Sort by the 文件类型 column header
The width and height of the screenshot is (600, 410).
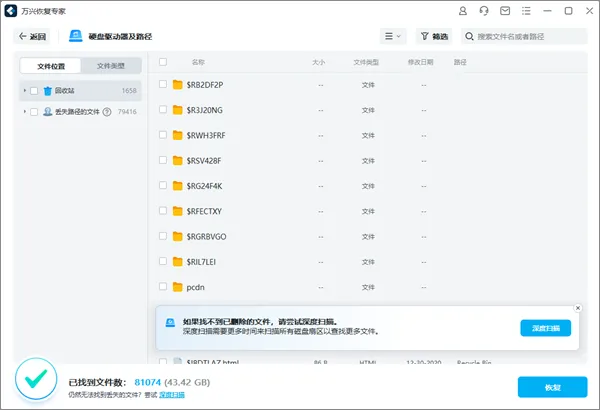pos(366,62)
